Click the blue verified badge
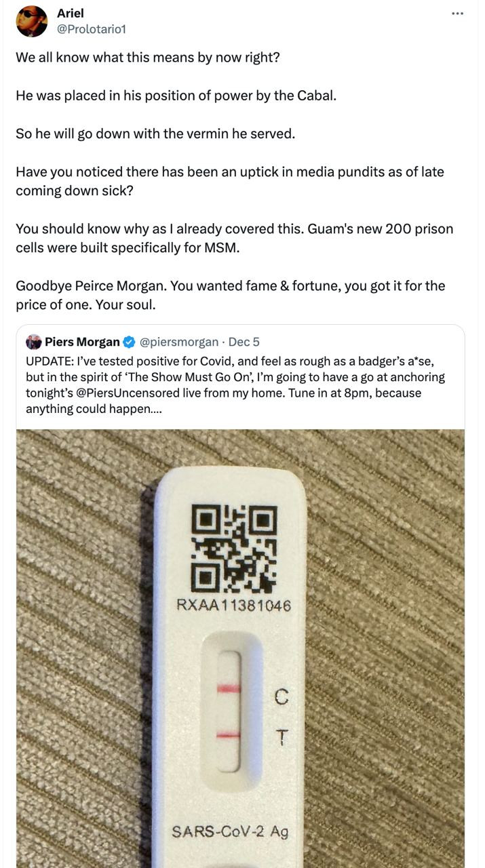This screenshot has height=868, width=485. pos(130,342)
